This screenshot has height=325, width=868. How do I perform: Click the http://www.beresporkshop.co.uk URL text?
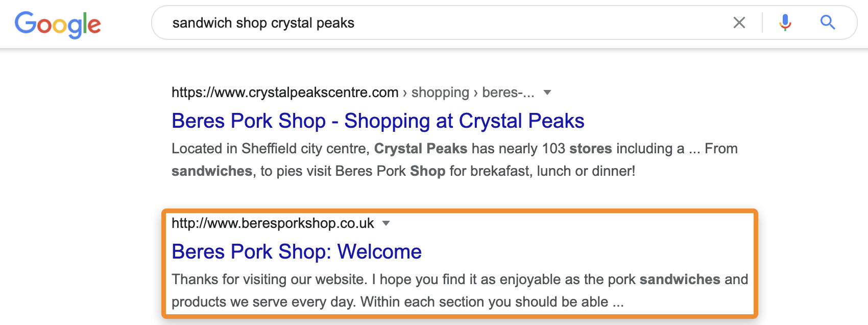[x=273, y=223]
